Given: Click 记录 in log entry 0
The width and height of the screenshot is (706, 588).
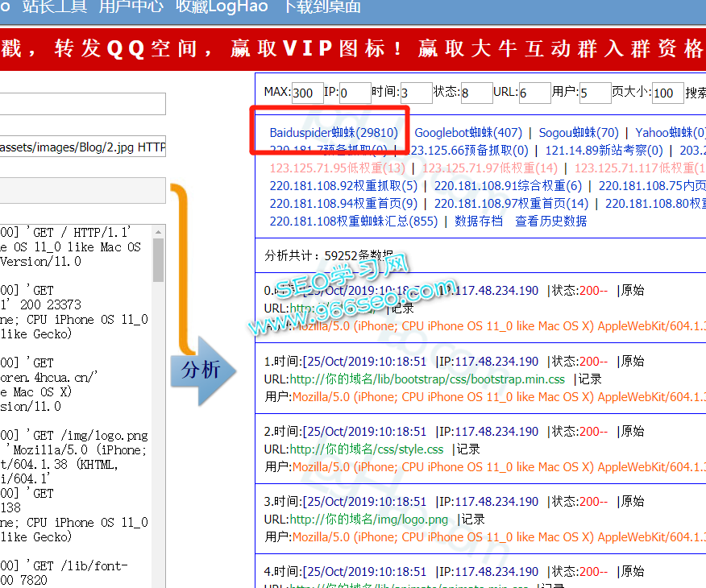Looking at the screenshot, I should pos(402,308).
